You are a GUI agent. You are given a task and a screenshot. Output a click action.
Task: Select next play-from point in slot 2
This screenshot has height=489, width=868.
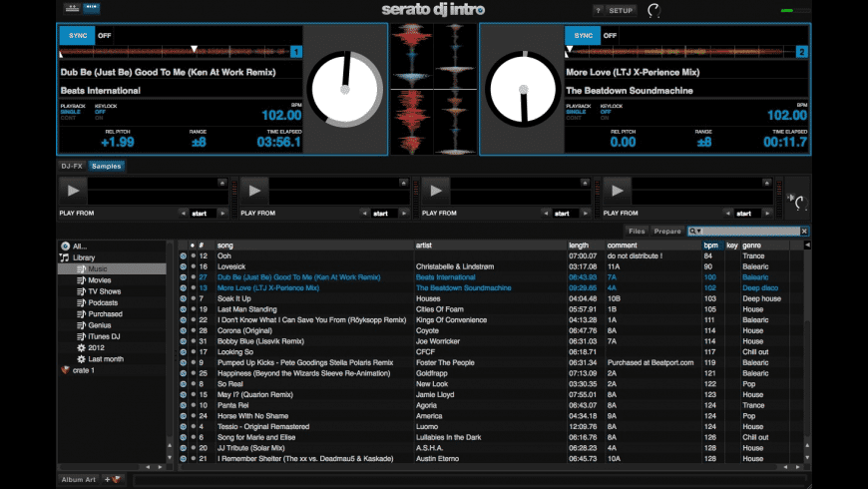(404, 214)
